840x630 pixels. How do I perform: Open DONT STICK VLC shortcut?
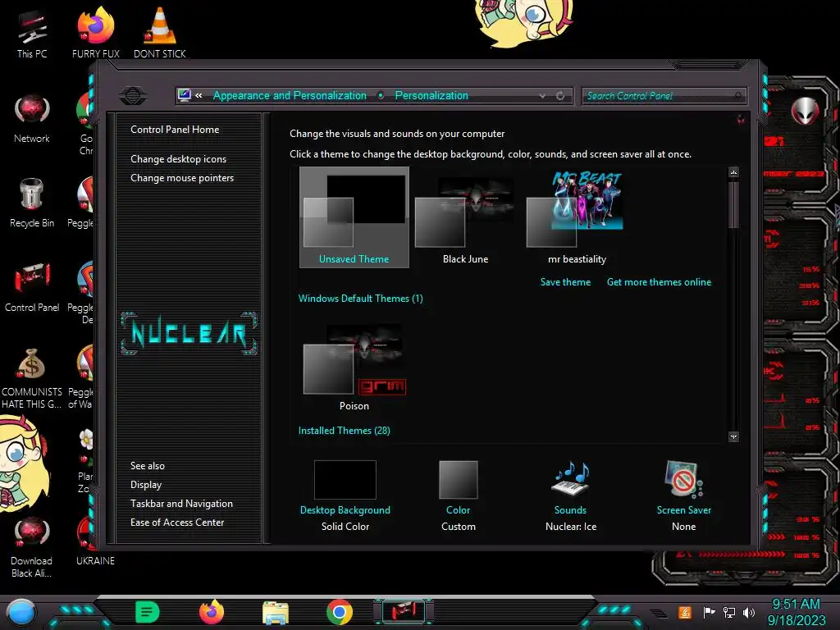pyautogui.click(x=160, y=33)
